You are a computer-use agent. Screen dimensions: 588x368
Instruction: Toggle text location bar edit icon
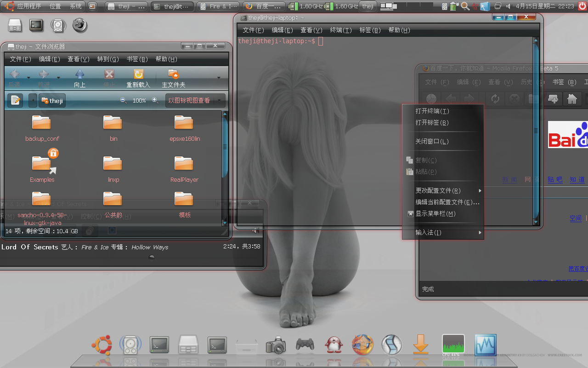point(15,100)
